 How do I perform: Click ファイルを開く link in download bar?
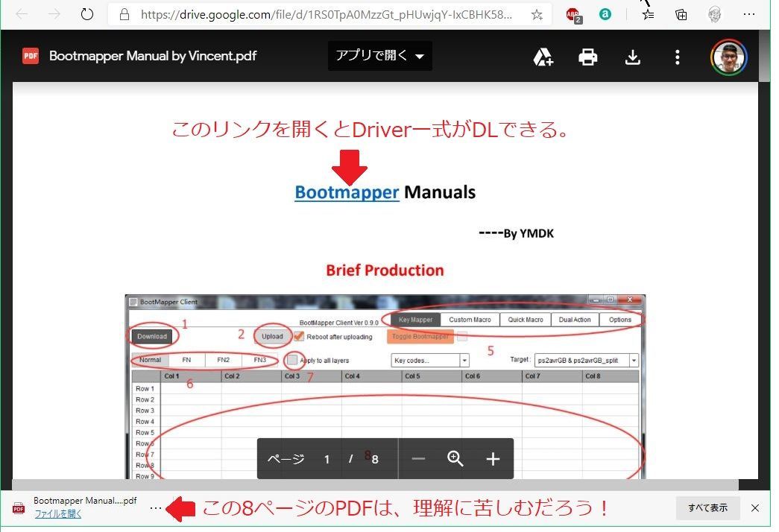pyautogui.click(x=57, y=514)
